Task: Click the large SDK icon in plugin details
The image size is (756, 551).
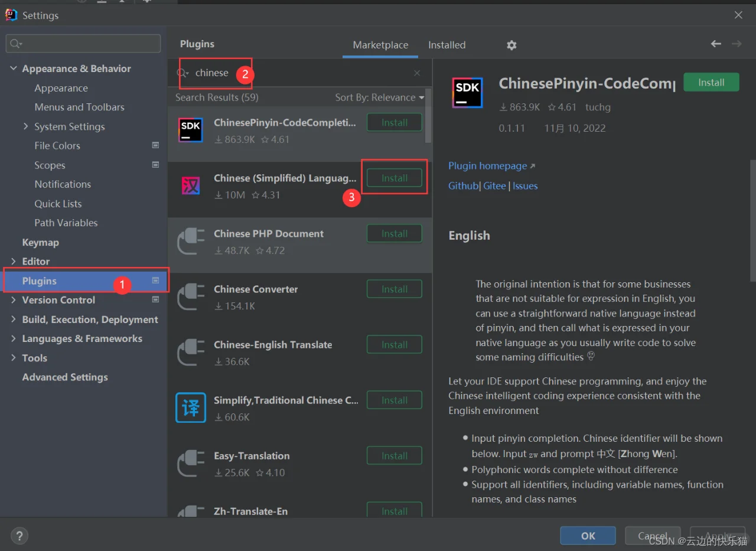Action: click(x=467, y=93)
